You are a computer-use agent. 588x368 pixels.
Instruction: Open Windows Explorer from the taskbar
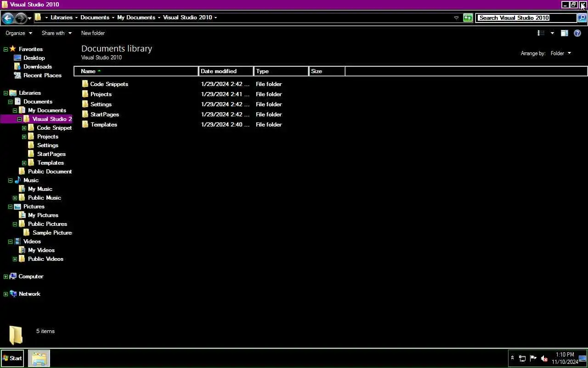[x=39, y=358]
